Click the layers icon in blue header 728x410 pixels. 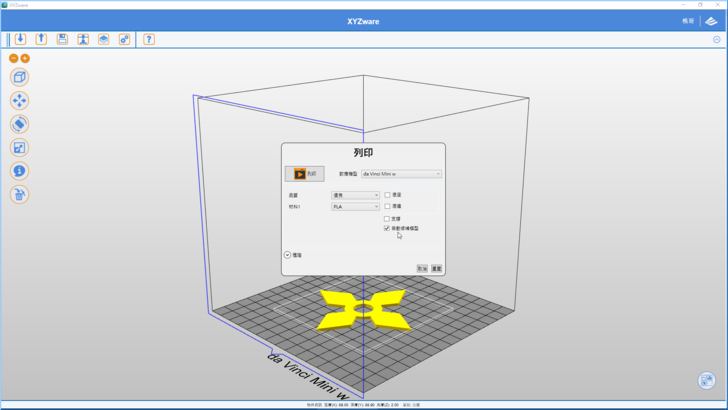coord(711,21)
